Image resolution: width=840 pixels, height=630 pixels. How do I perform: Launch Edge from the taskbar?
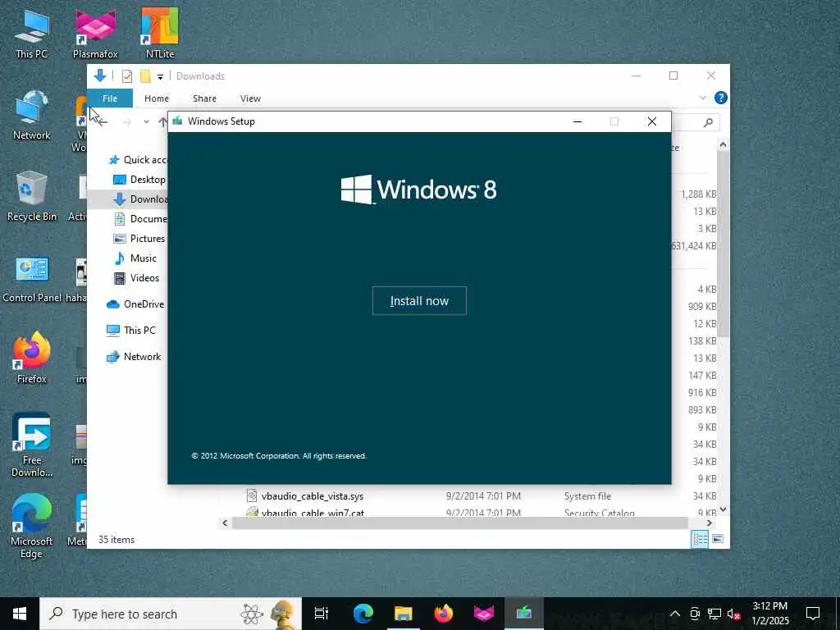coord(363,614)
